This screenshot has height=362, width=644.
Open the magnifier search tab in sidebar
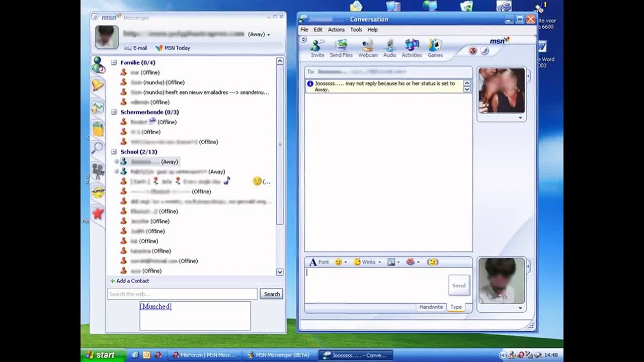98,149
